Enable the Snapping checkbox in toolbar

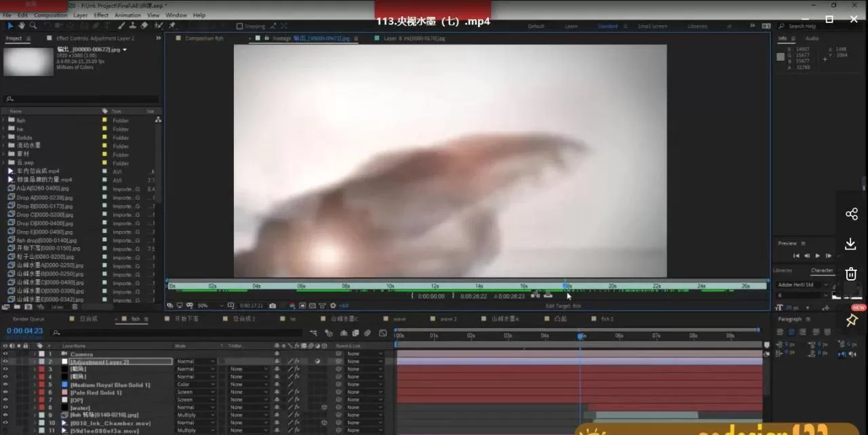[x=235, y=26]
